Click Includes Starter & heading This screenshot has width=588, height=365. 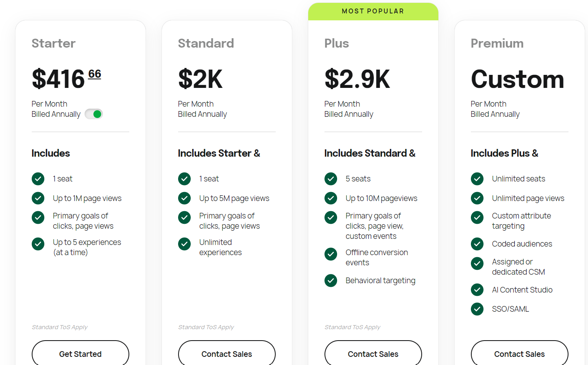click(219, 153)
